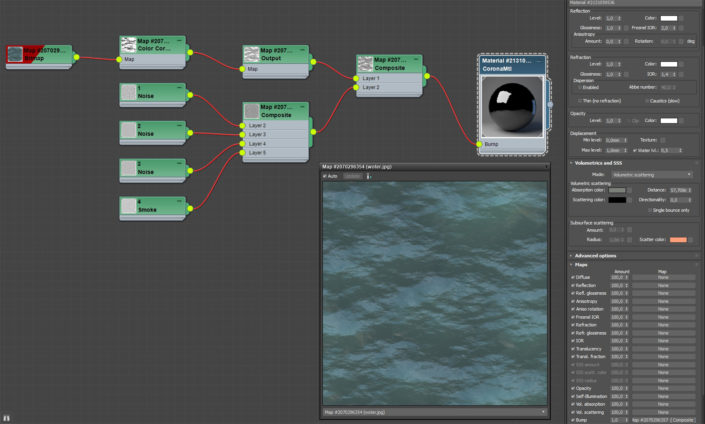Click Layer 5 input socket on Composite node
Screen dimensions: 705x424
tap(240, 153)
